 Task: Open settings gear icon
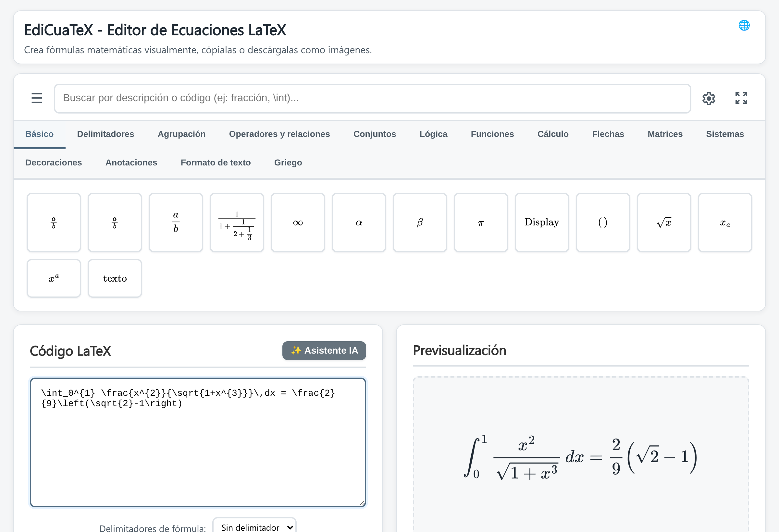click(x=709, y=99)
